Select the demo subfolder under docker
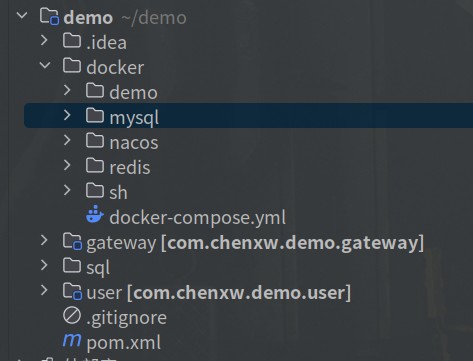 click(133, 92)
